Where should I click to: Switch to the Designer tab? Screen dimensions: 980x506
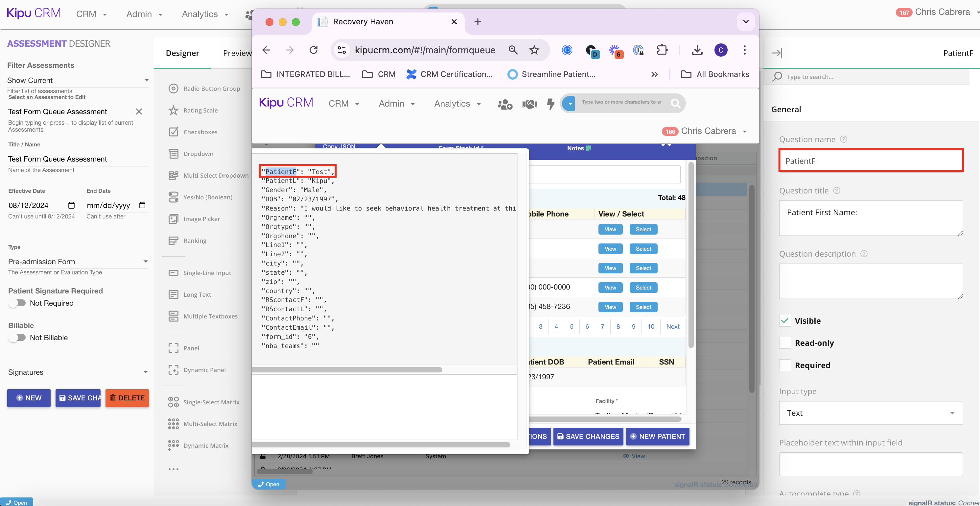click(182, 53)
